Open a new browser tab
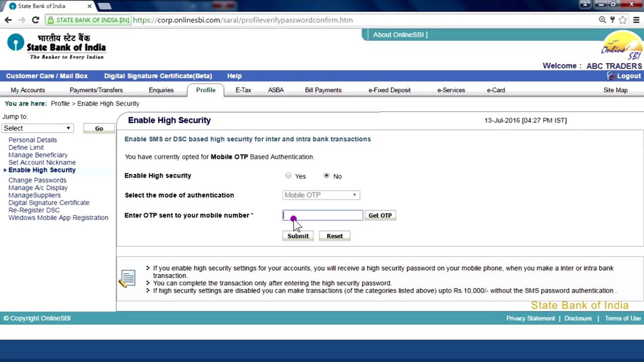 (x=104, y=6)
